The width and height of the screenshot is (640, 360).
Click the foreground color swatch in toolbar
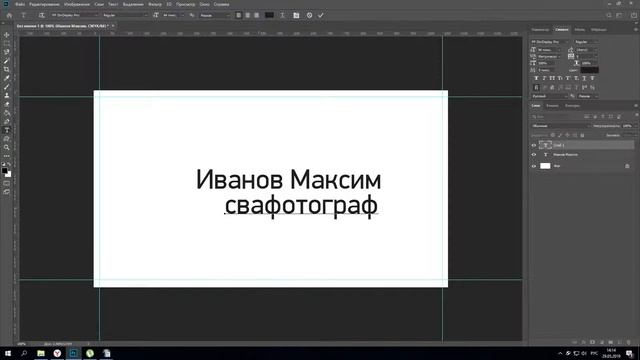pos(4,171)
